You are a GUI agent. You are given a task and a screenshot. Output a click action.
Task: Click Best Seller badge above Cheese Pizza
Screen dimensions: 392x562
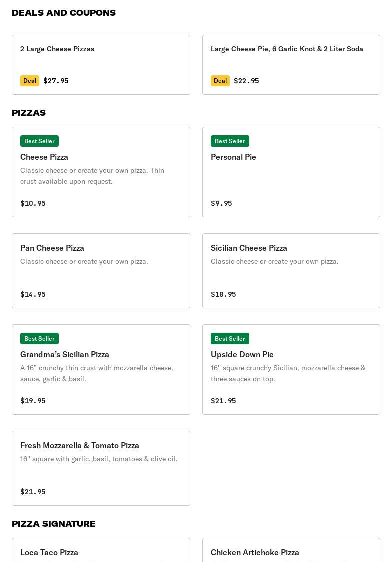[40, 141]
